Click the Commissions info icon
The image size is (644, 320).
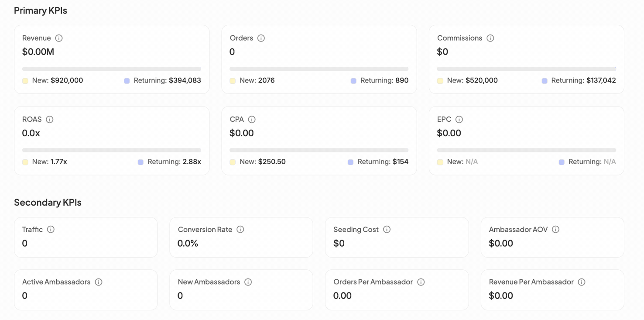point(490,38)
